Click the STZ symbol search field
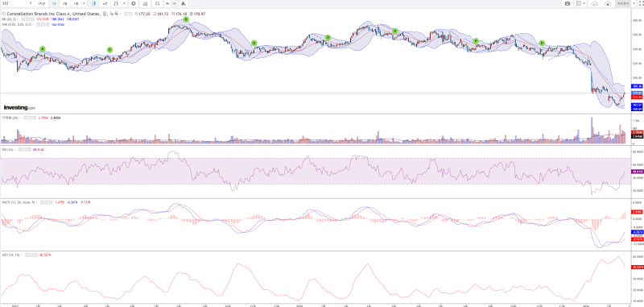 (x=12, y=3)
